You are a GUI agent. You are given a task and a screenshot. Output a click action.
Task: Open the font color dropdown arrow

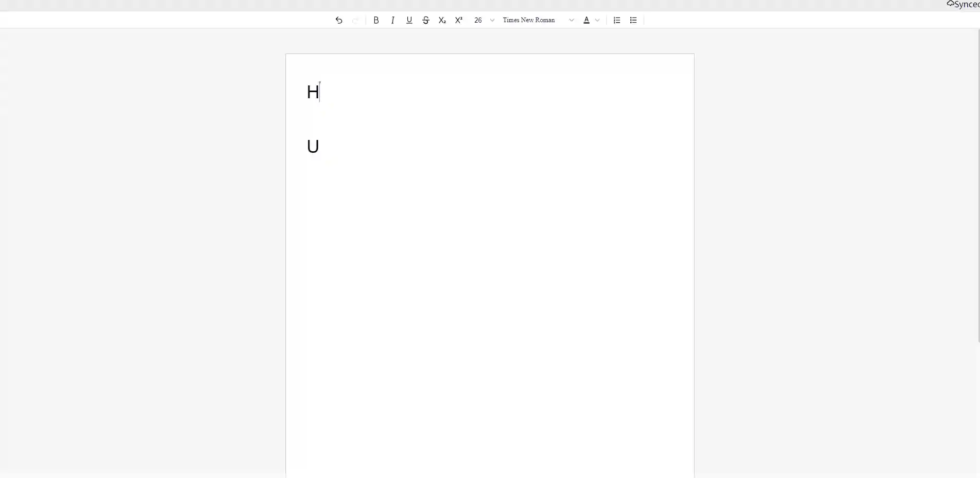(597, 20)
